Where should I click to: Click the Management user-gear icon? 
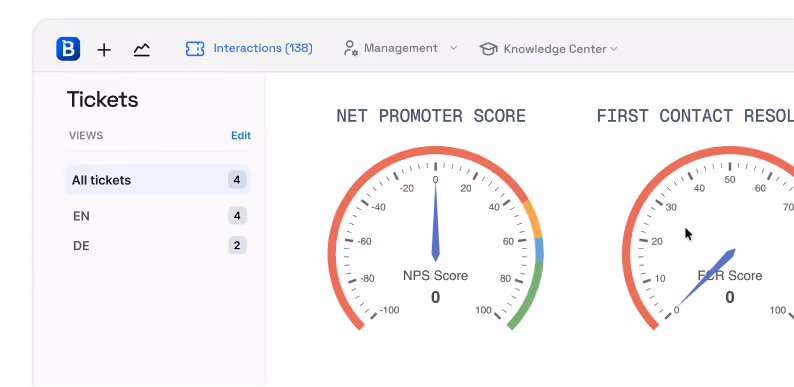[x=350, y=49]
